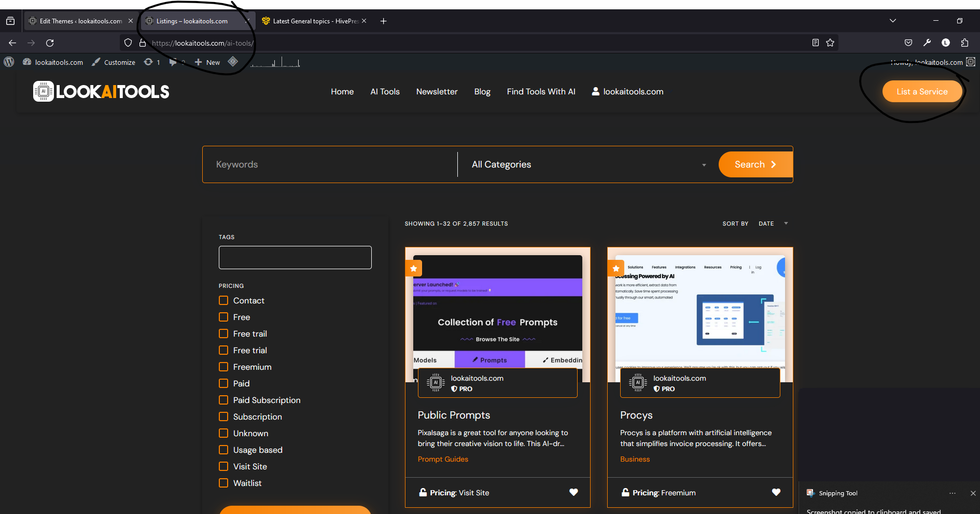Click the Keywords search field
The height and width of the screenshot is (514, 980).
point(330,164)
